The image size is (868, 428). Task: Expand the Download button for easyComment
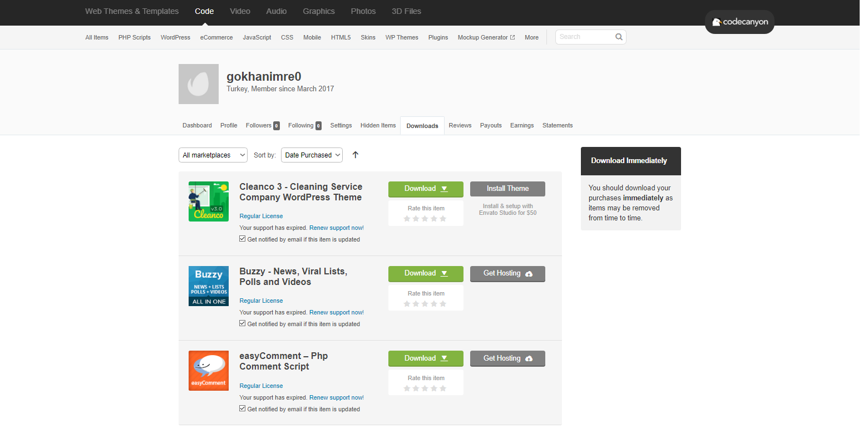[426, 358]
